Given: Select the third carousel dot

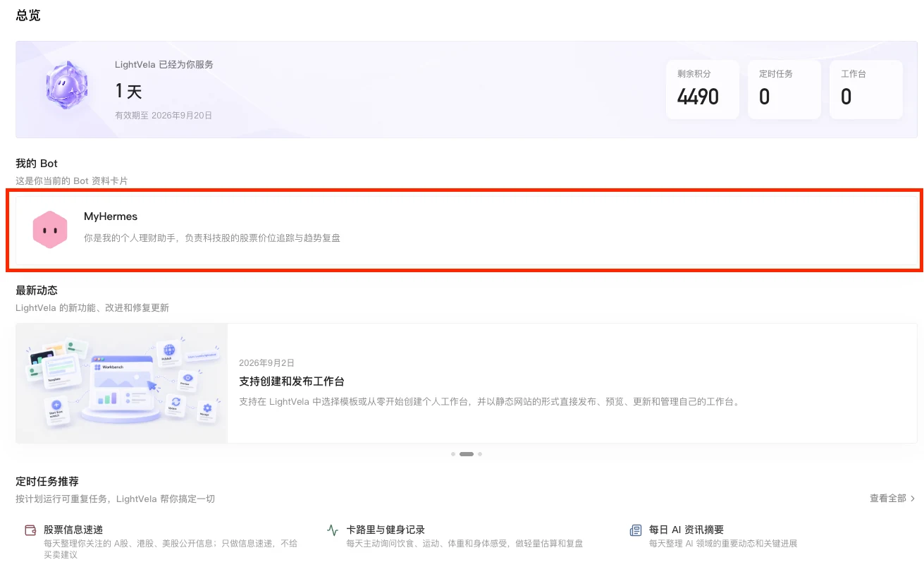Looking at the screenshot, I should point(480,454).
